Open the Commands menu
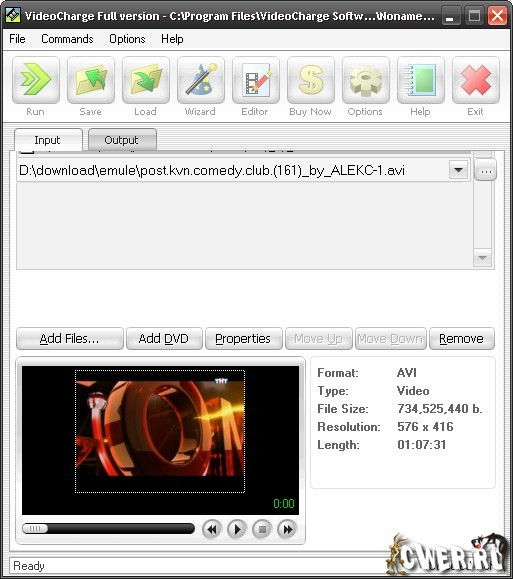Screen dimensions: 513x579 (x=67, y=39)
